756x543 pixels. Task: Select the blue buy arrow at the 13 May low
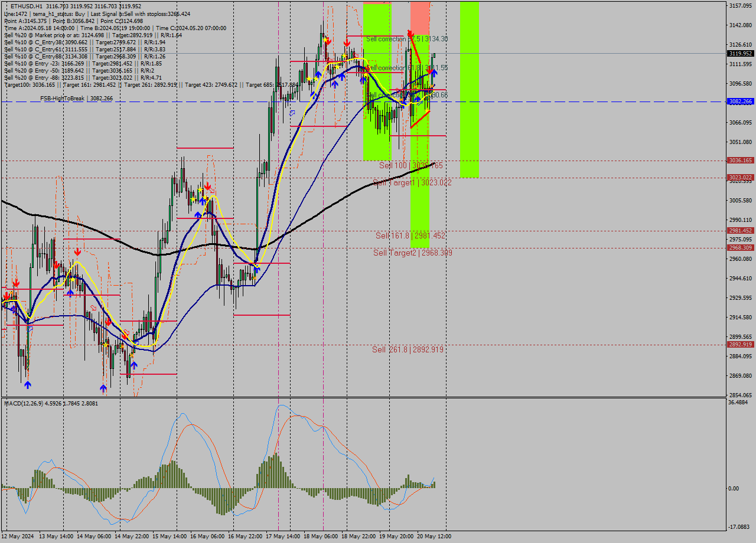pyautogui.click(x=28, y=384)
